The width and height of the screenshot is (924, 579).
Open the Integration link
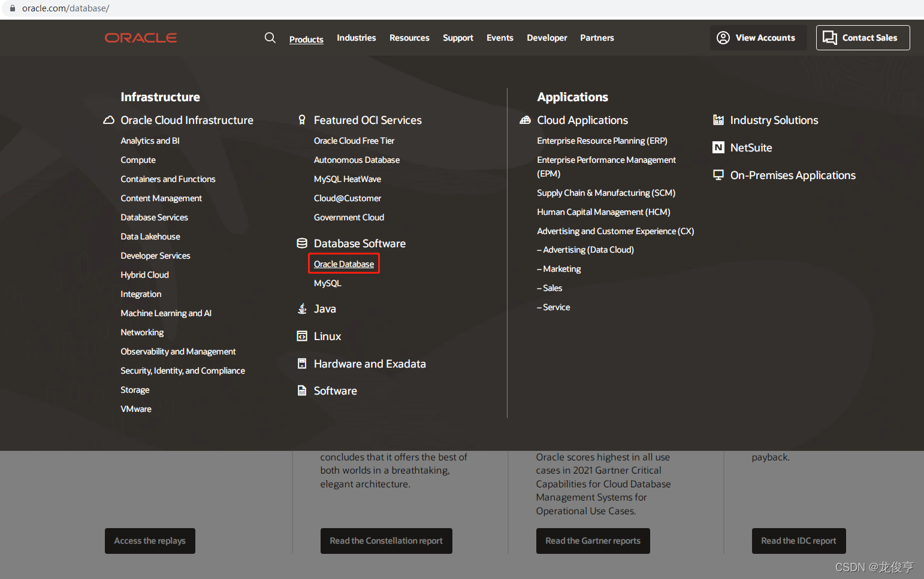pyautogui.click(x=141, y=294)
